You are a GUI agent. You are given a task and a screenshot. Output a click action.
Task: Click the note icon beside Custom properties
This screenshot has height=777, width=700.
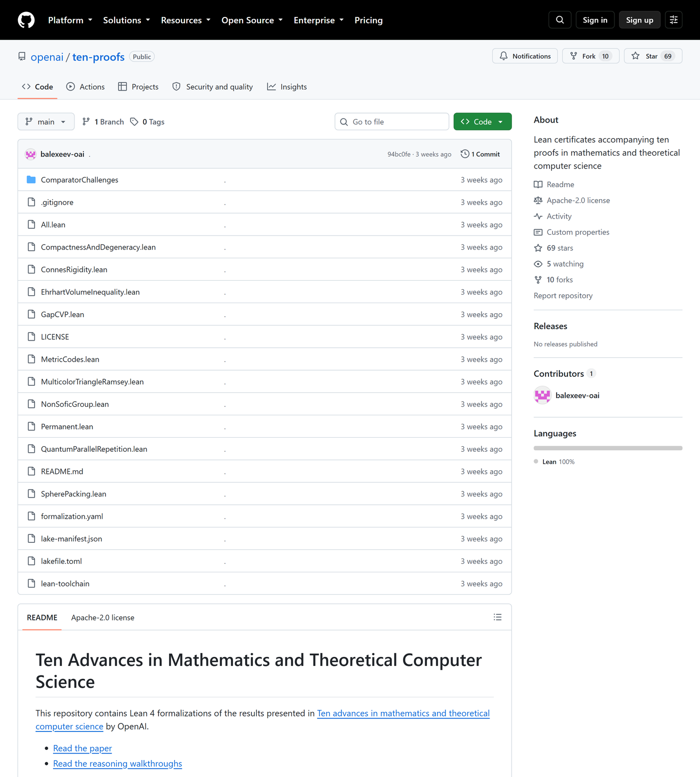[538, 232]
